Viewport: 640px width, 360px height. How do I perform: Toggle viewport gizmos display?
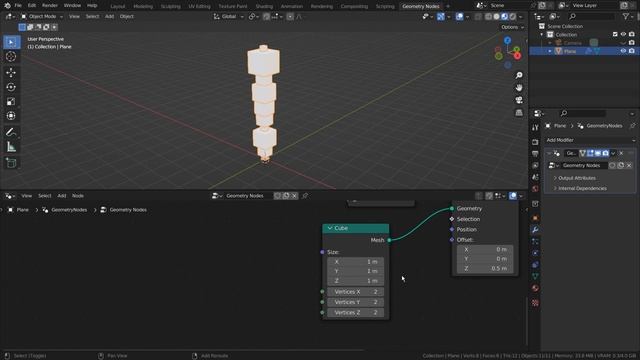[441, 17]
